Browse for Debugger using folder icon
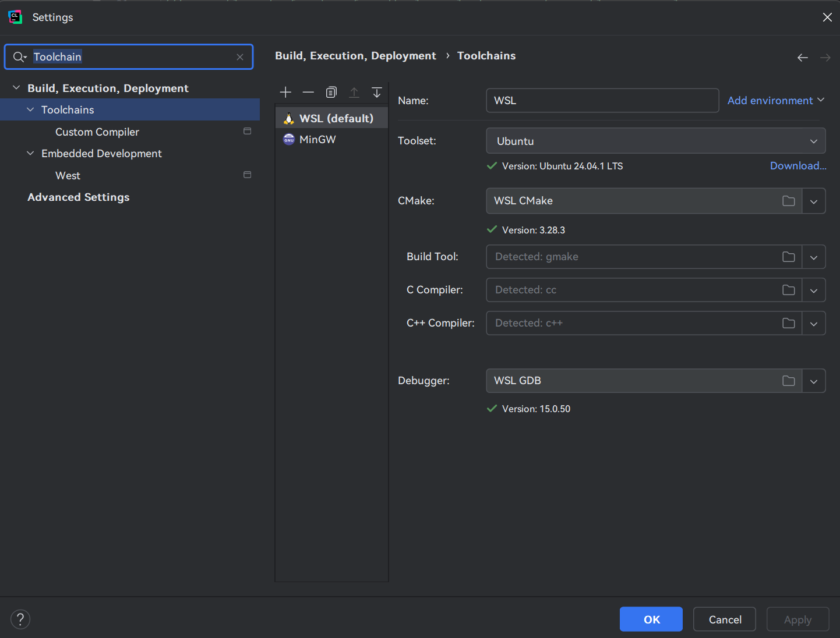840x638 pixels. [788, 381]
